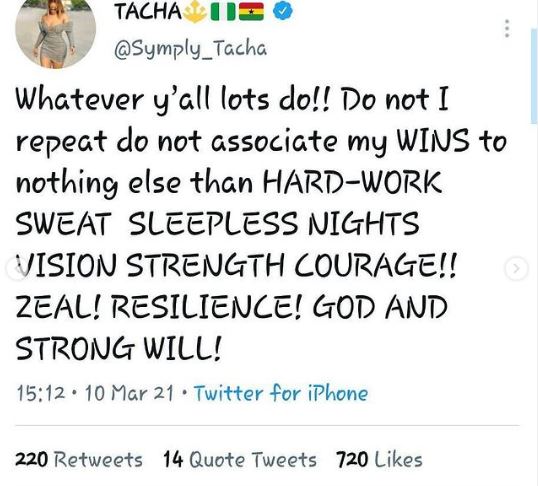
Task: Click the closing line STRONG WILL!
Action: tap(118, 348)
